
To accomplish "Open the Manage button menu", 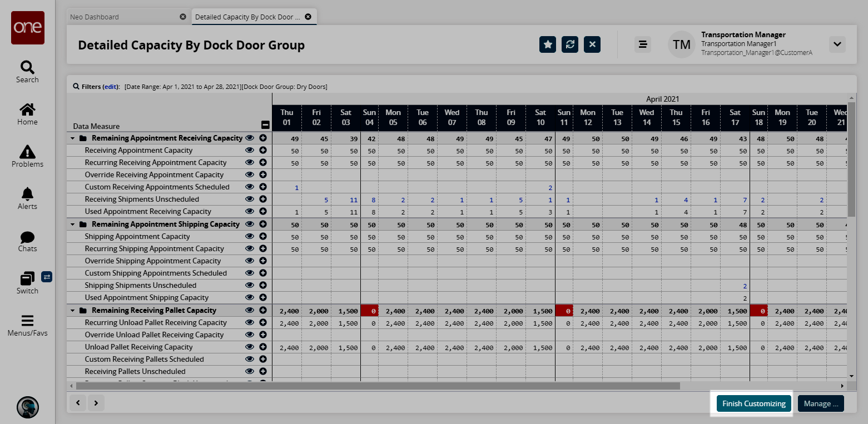I will (x=821, y=403).
